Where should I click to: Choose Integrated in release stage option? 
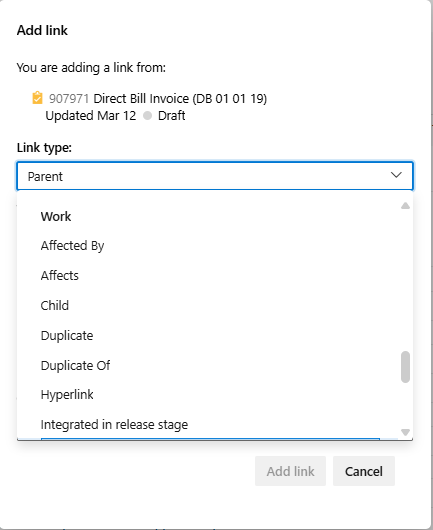point(114,425)
